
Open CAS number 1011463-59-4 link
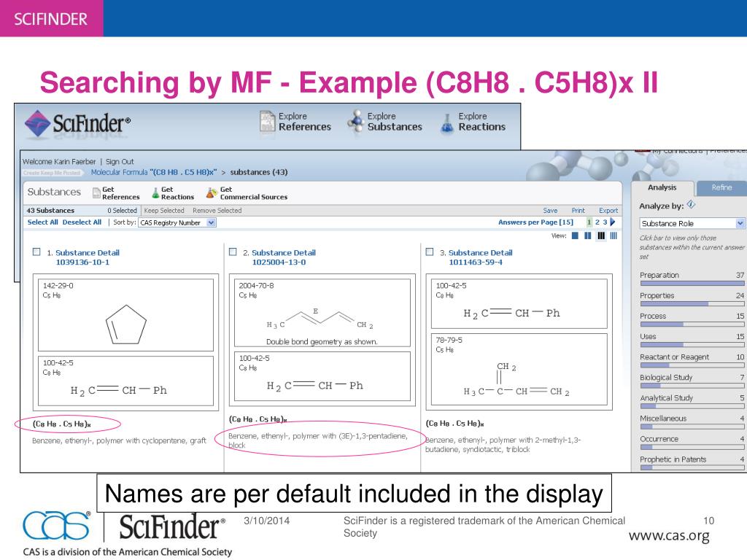click(x=476, y=262)
